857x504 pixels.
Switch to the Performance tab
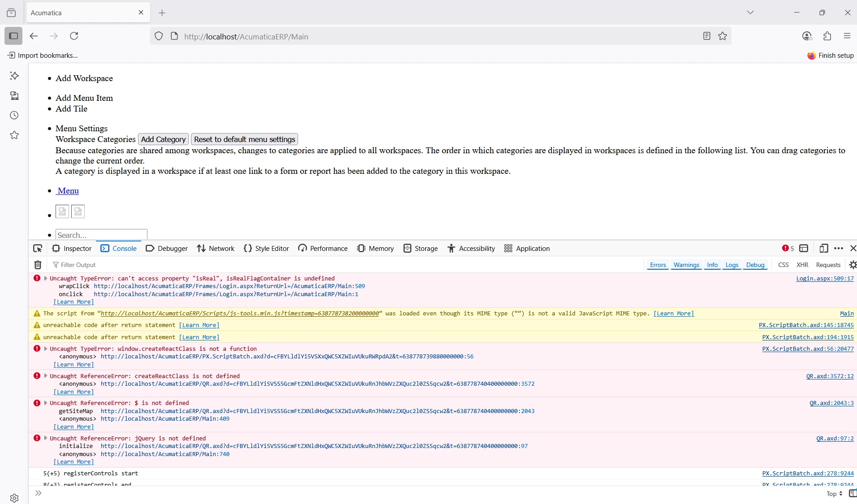click(323, 248)
